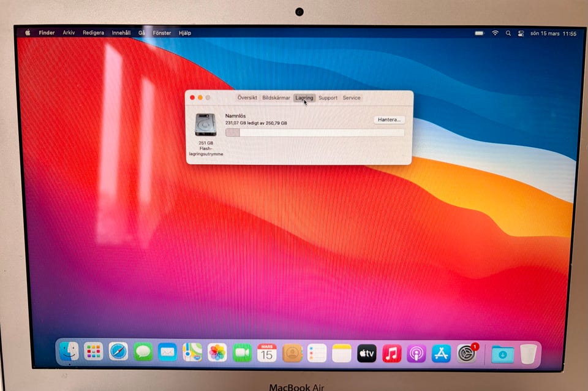This screenshot has width=588, height=391.
Task: Click the '231,07 GB ledigt av 250,79 GB' text
Action: click(x=256, y=123)
